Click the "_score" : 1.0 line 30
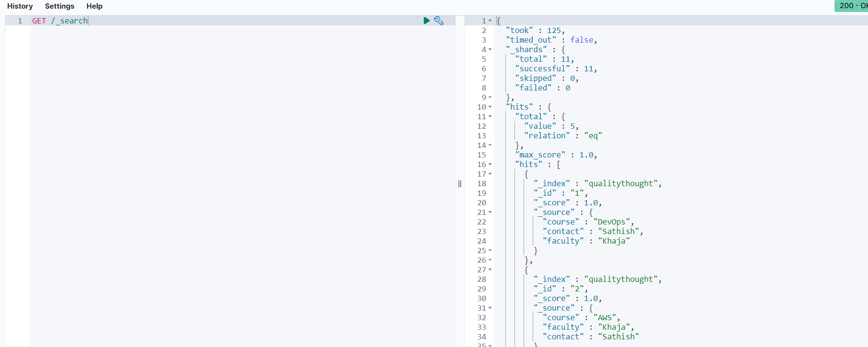The height and width of the screenshot is (347, 868). 568,298
